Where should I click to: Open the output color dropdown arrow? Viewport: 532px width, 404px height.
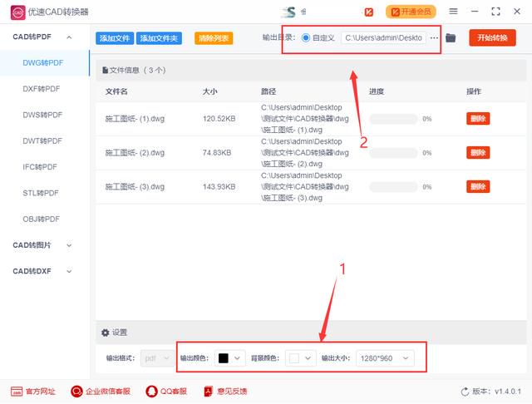click(x=237, y=358)
